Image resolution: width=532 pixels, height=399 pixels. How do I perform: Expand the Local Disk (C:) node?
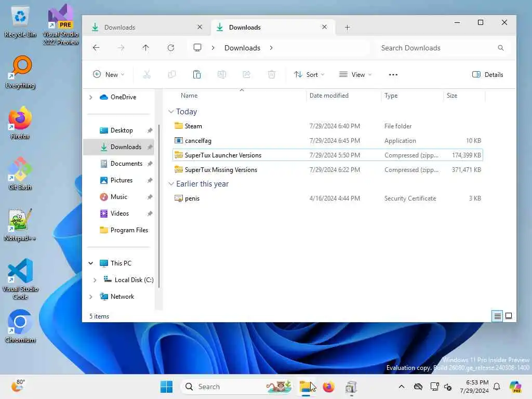point(95,280)
